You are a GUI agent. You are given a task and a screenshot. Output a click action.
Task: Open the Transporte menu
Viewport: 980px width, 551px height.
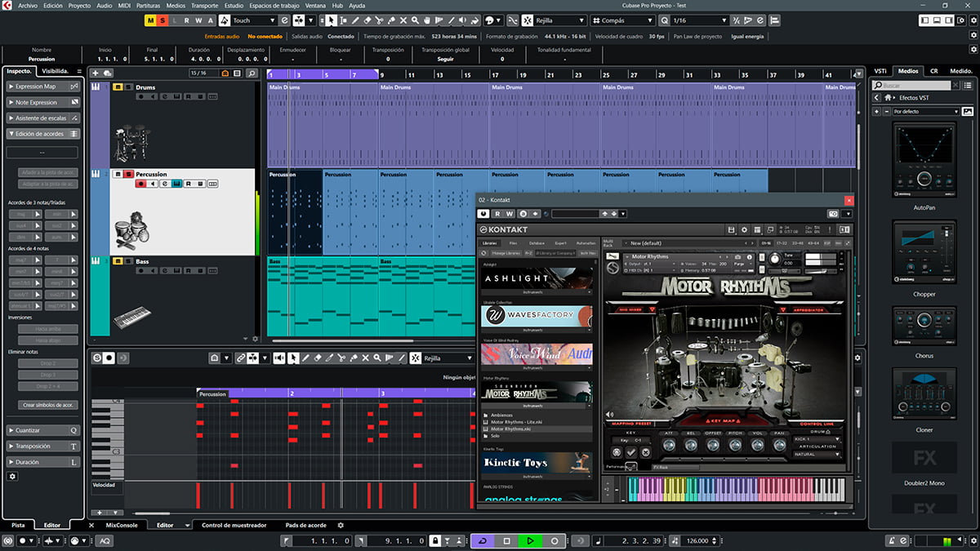point(204,5)
